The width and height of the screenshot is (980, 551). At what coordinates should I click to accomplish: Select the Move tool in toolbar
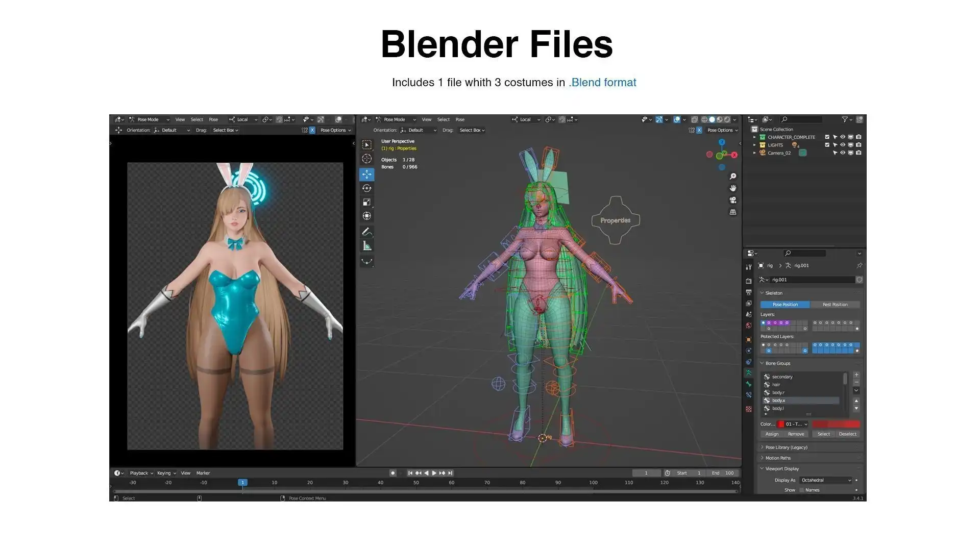[x=366, y=174]
